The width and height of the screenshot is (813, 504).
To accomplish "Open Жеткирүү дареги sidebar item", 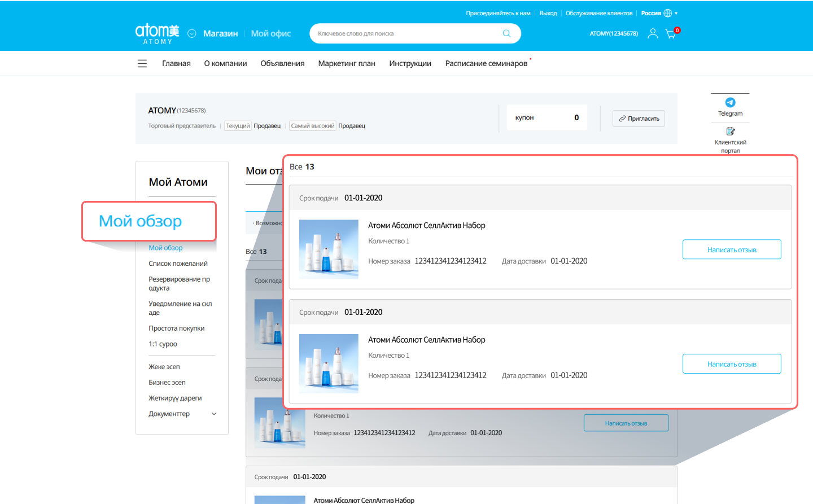I will [175, 398].
